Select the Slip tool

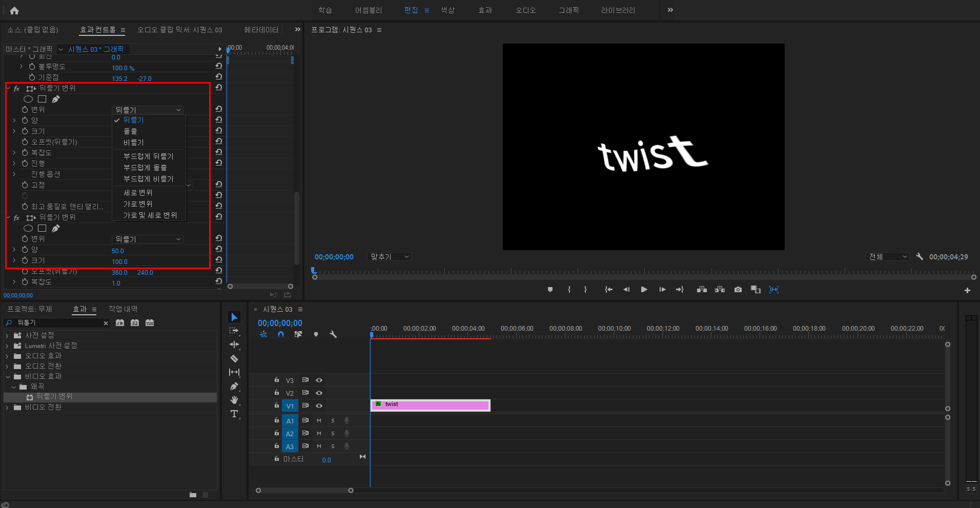[234, 372]
